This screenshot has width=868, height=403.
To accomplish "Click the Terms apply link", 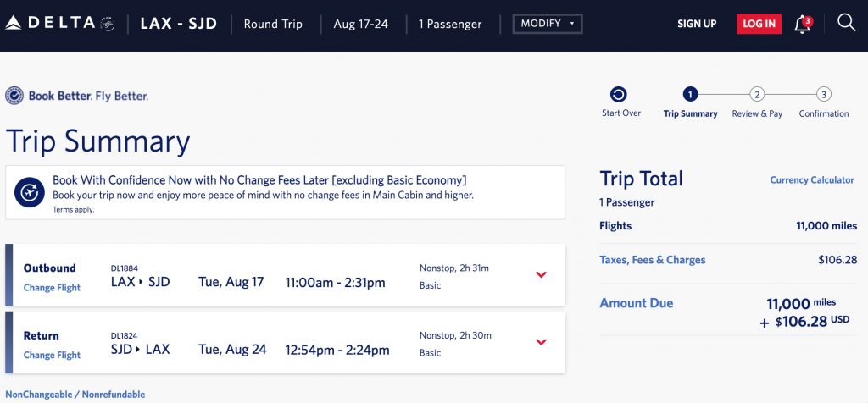I will (74, 209).
